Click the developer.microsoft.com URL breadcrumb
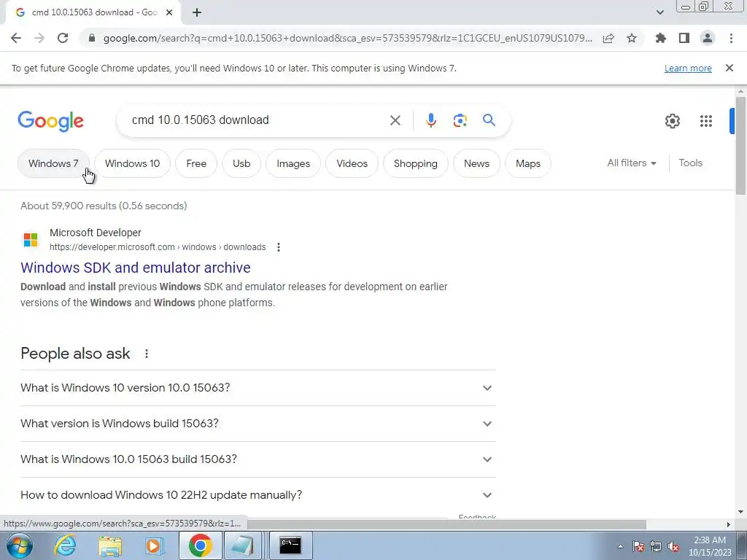The height and width of the screenshot is (560, 747). [x=158, y=247]
